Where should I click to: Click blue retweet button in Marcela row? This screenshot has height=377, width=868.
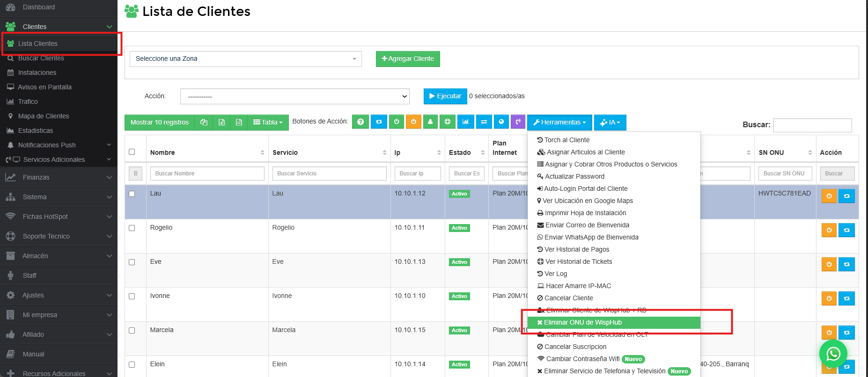point(846,333)
